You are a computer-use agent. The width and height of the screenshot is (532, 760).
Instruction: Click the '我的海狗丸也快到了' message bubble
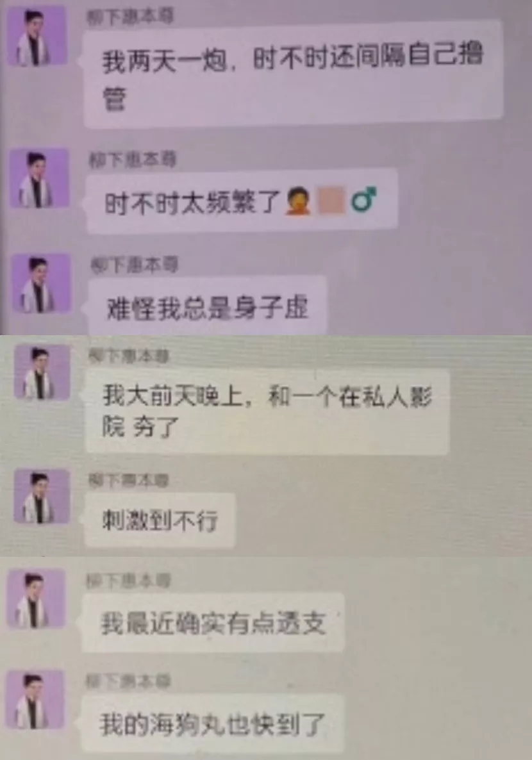click(x=212, y=724)
